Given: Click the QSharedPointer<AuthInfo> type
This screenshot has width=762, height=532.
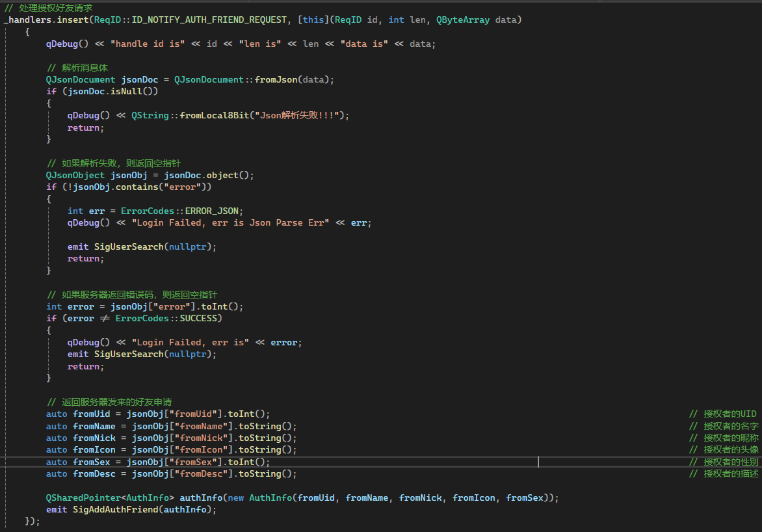Looking at the screenshot, I should coord(110,498).
